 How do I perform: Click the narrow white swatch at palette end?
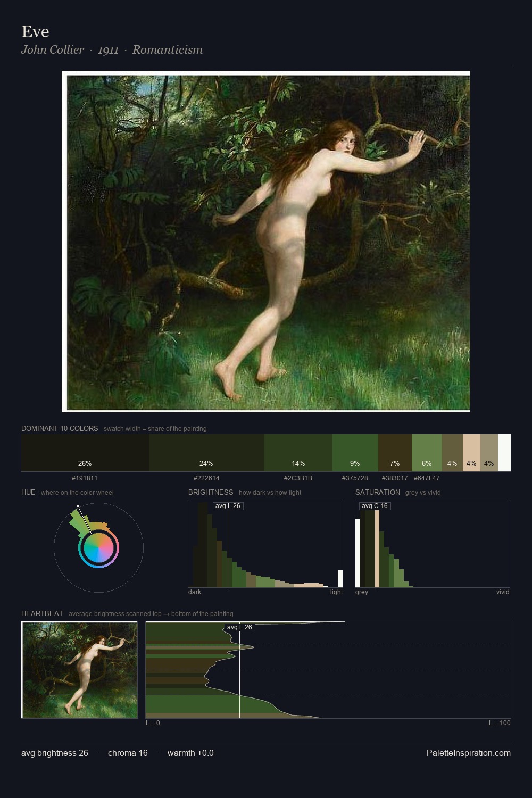point(504,453)
